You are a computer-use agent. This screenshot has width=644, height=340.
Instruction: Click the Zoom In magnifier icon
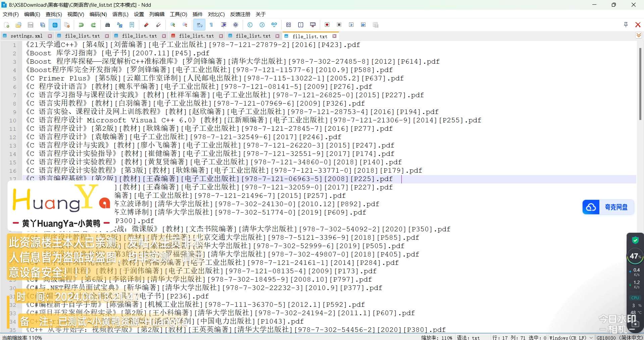(173, 25)
